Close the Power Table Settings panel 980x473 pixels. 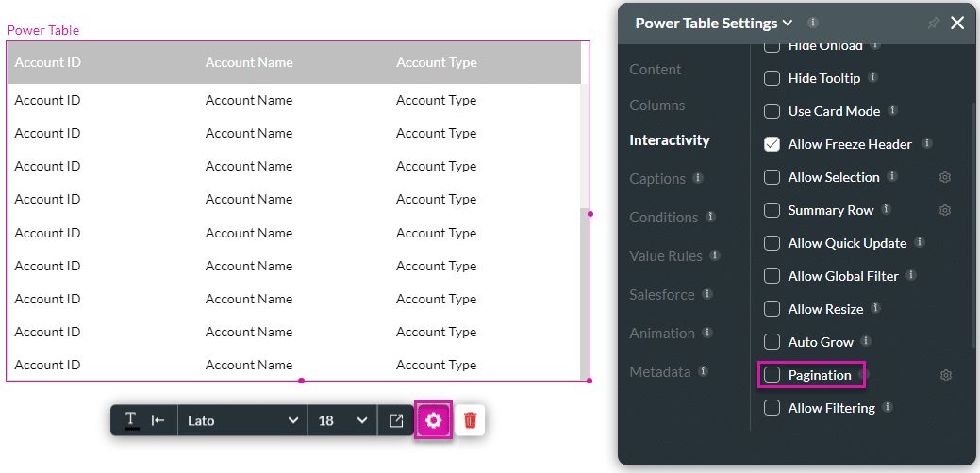957,24
